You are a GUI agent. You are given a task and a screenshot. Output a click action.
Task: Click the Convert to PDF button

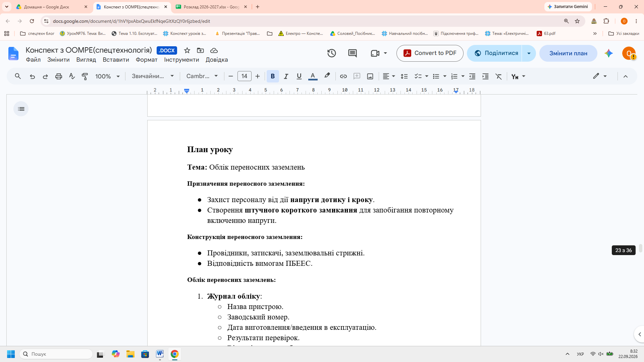[x=430, y=53]
